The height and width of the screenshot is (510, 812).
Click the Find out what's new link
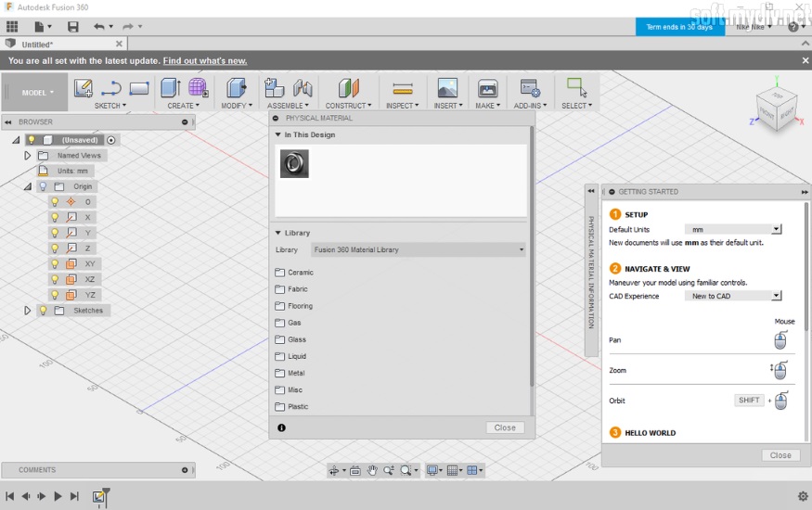pos(205,60)
